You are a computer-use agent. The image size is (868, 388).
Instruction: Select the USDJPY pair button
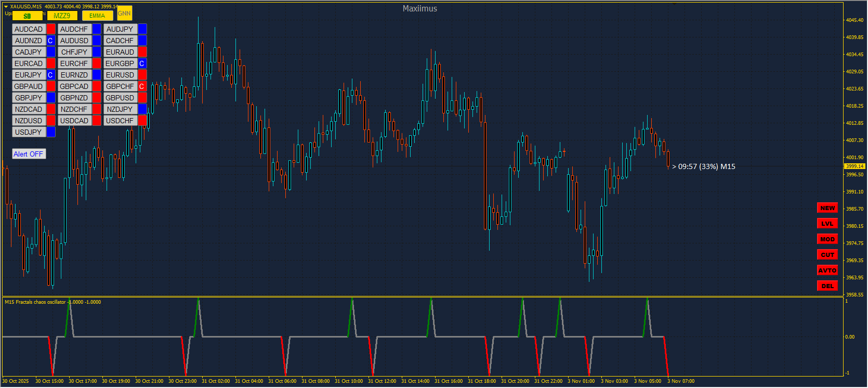click(x=29, y=132)
